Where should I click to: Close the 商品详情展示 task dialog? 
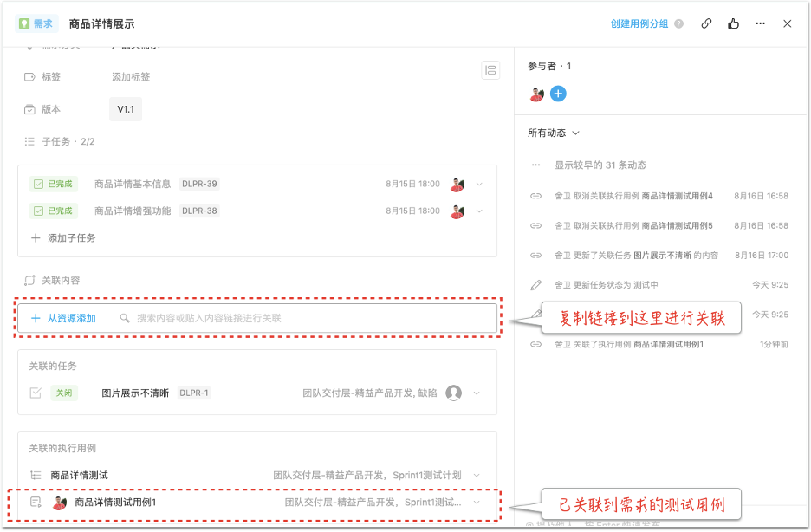pos(788,23)
